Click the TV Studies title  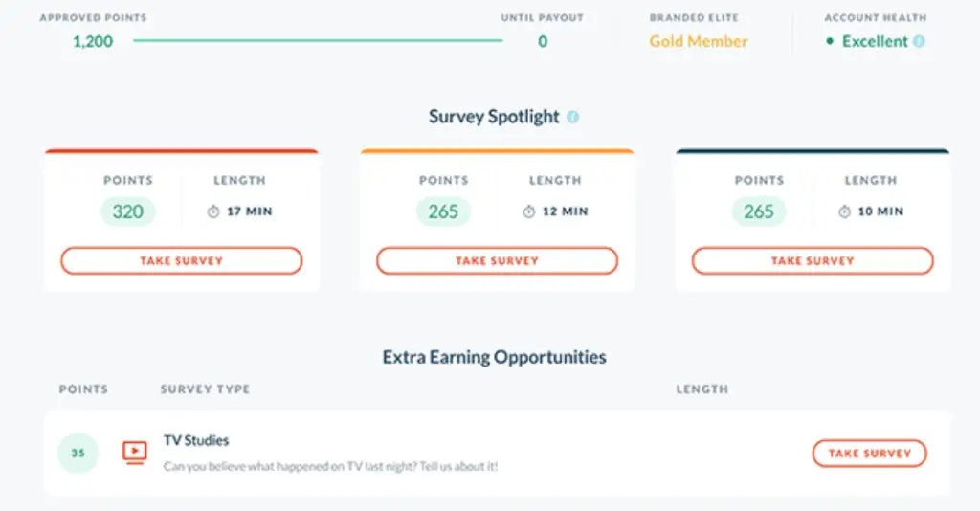point(196,440)
